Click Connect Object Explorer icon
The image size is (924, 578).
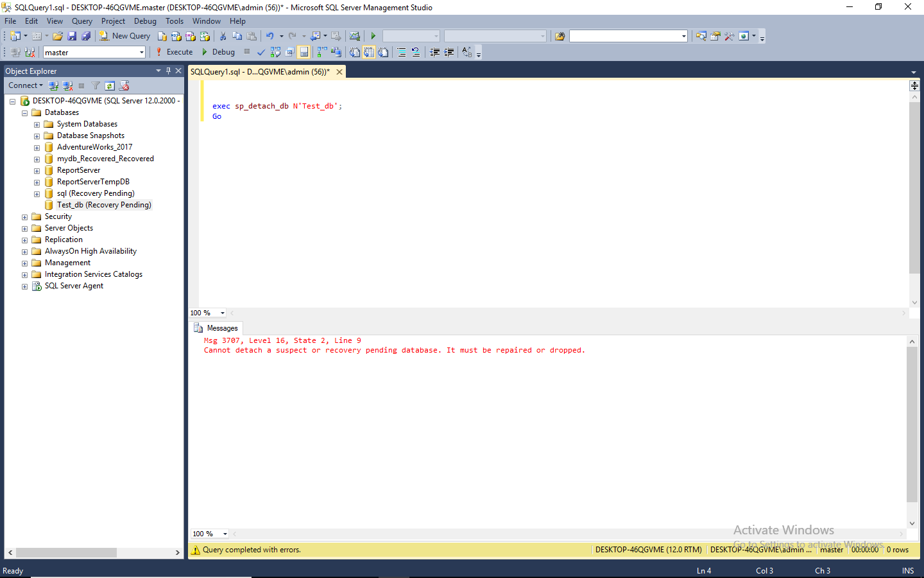click(x=53, y=85)
